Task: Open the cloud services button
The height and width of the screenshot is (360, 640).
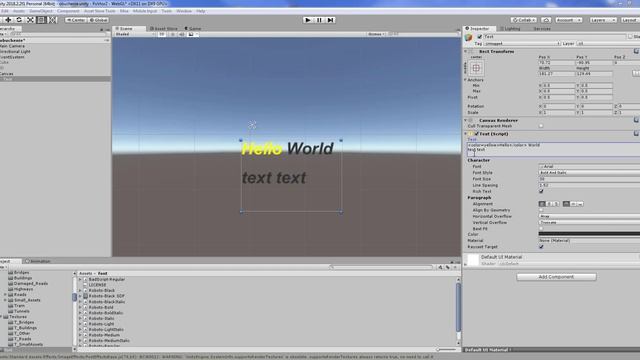Action: pos(546,20)
